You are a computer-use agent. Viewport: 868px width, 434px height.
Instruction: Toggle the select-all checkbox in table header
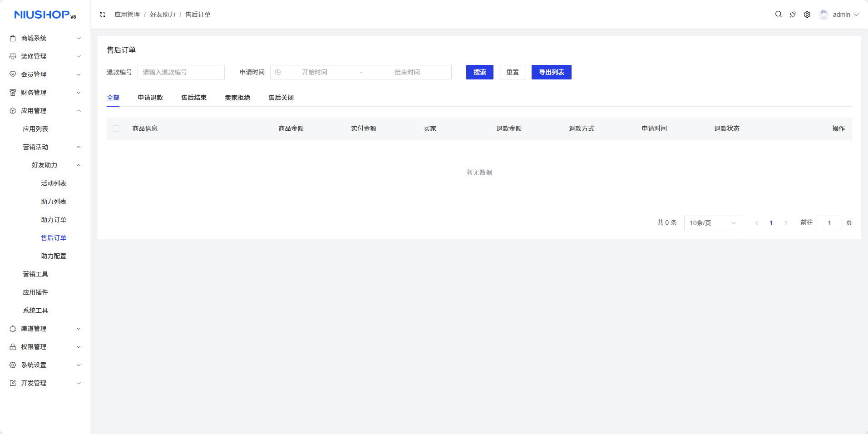click(116, 128)
